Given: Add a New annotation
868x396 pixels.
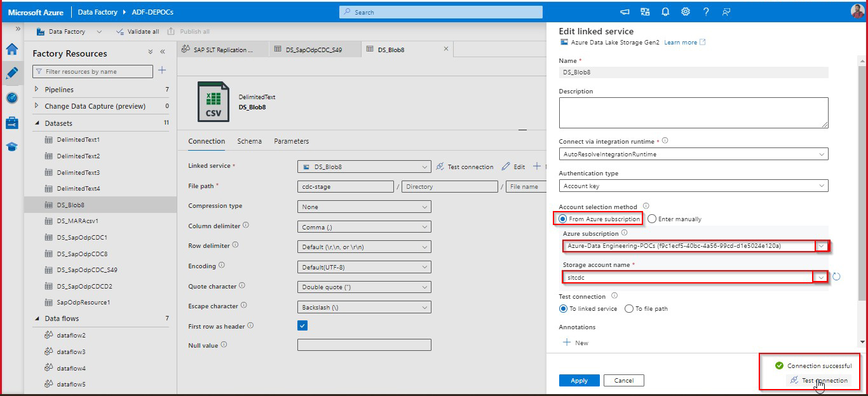Looking at the screenshot, I should (576, 343).
